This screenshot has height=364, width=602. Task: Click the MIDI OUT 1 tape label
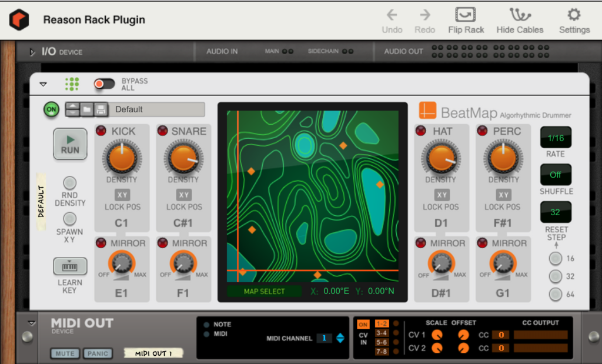153,353
